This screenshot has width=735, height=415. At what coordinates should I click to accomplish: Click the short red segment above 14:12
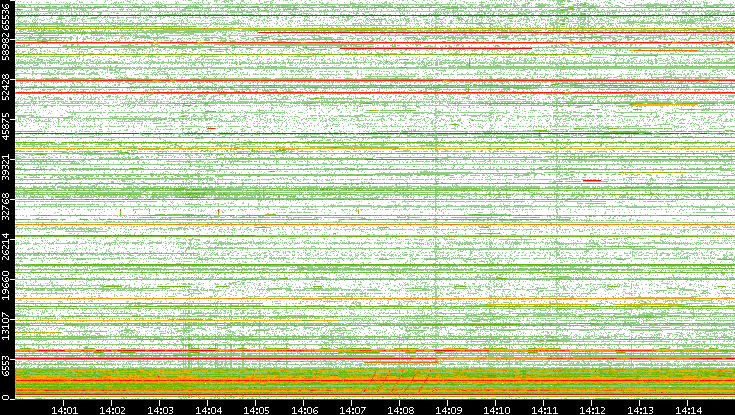point(592,180)
